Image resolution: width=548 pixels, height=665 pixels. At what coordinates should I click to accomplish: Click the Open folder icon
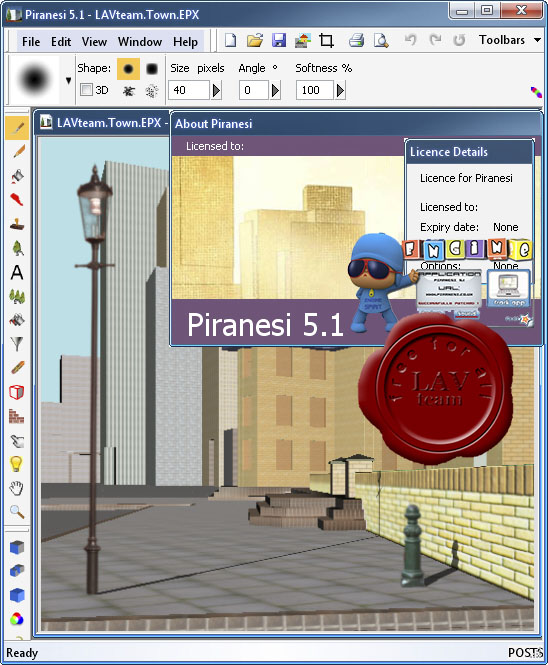click(x=255, y=40)
